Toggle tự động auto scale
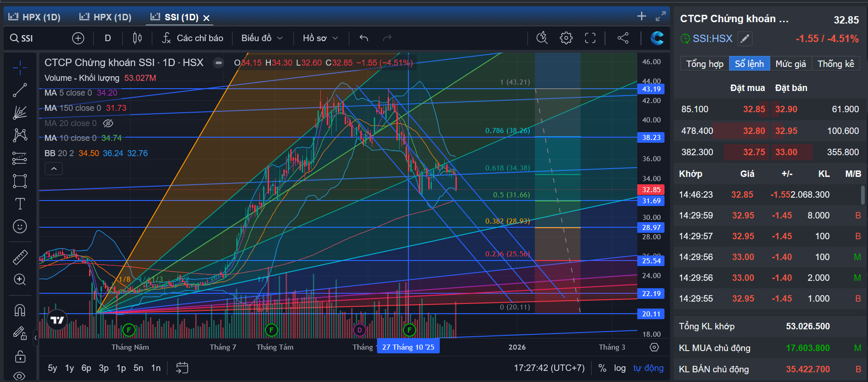The width and height of the screenshot is (868, 382). tap(648, 368)
